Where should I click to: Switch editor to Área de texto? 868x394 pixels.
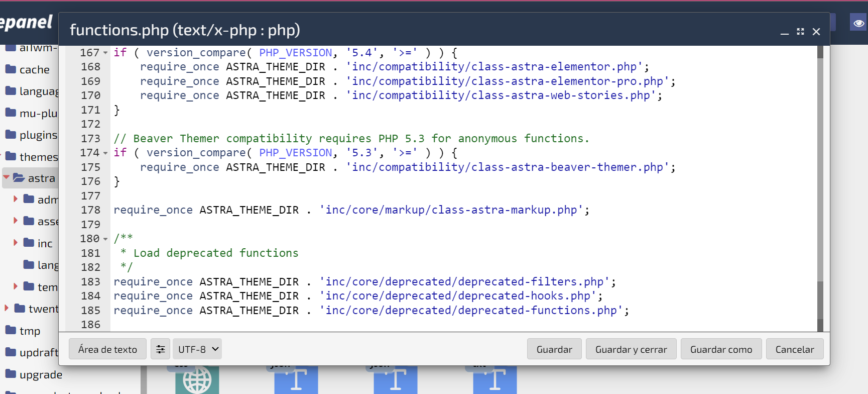tap(107, 349)
